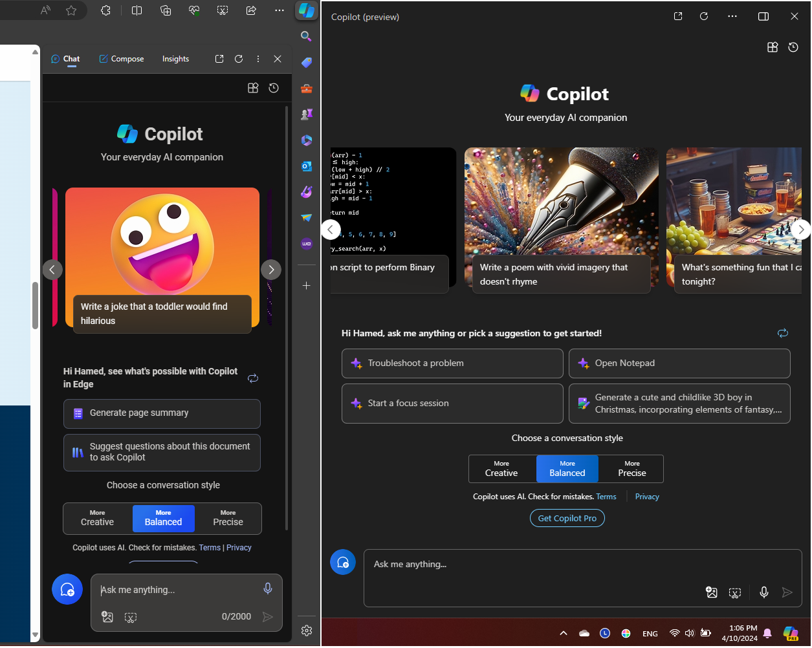The height and width of the screenshot is (648, 812).
Task: Open Privacy link in Copilot preview
Action: click(x=647, y=497)
